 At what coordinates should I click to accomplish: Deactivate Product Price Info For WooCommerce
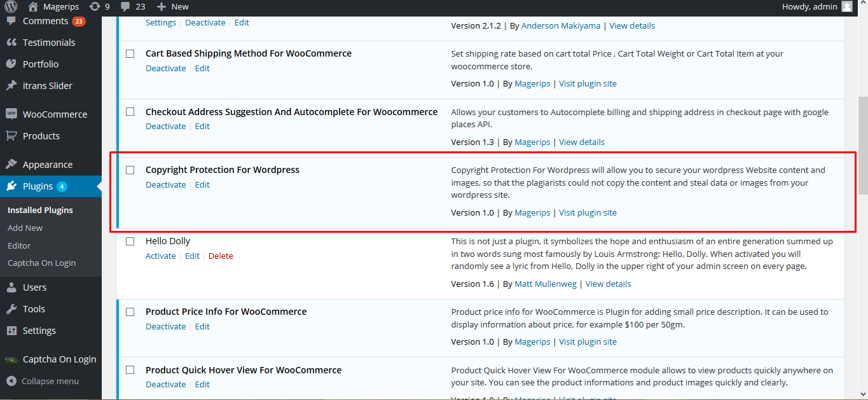click(166, 326)
